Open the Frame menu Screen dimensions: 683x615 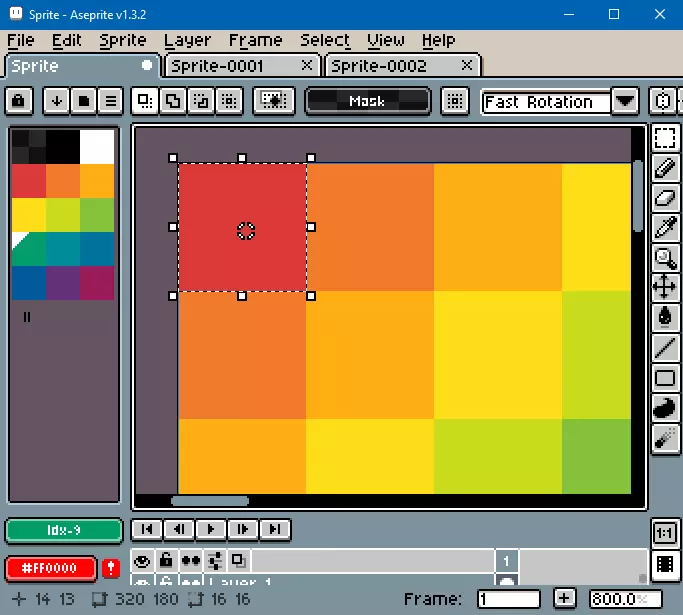click(x=256, y=41)
